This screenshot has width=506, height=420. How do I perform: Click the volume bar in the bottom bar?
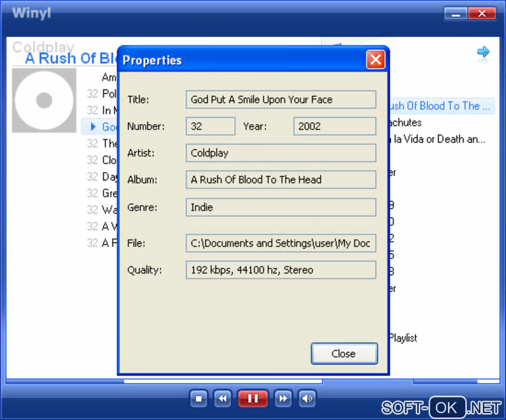456,381
